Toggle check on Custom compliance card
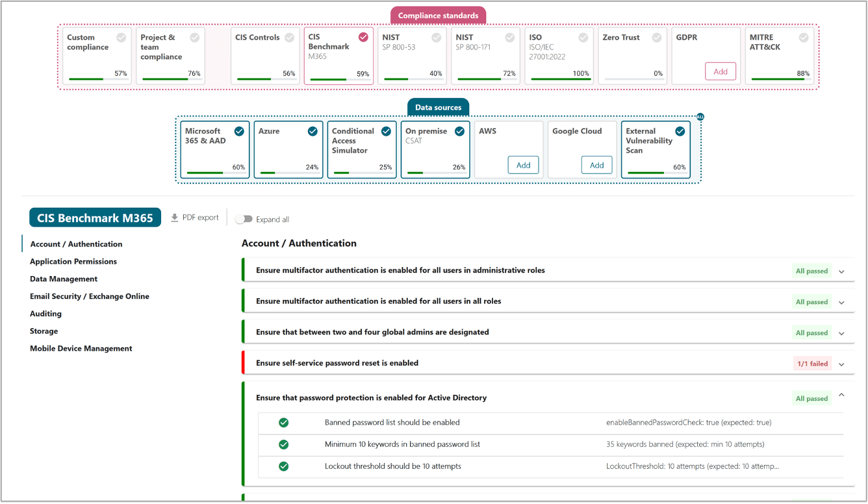The width and height of the screenshot is (868, 504). [121, 38]
